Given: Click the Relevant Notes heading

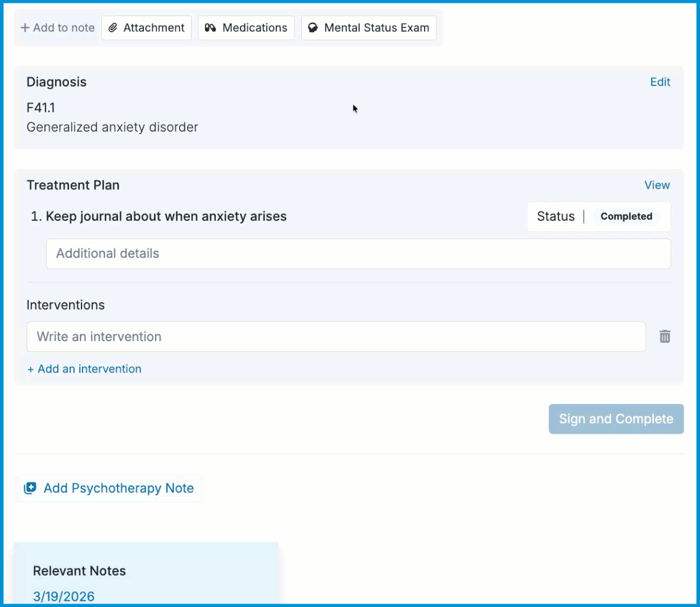Looking at the screenshot, I should pos(79,571).
